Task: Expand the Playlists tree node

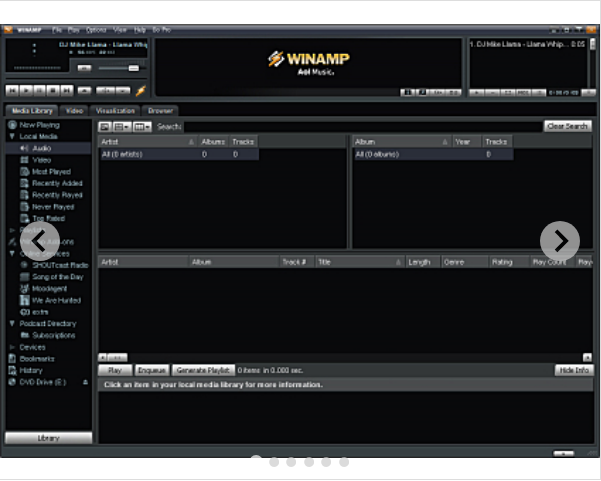Action: click(x=12, y=230)
